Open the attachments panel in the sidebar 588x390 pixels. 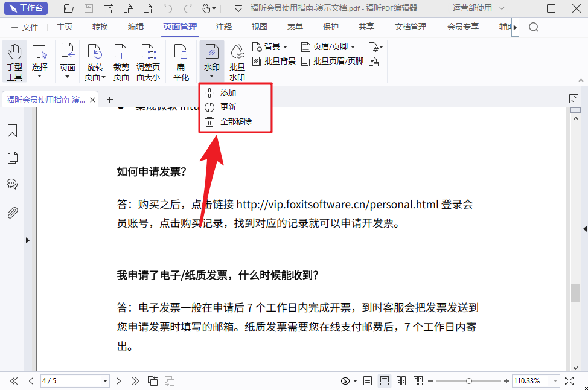point(12,211)
